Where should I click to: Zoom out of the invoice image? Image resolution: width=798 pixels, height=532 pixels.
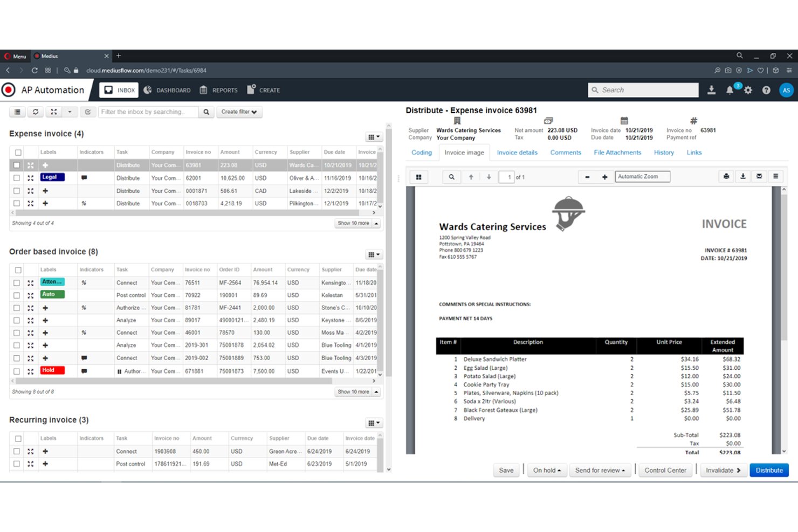pyautogui.click(x=587, y=177)
